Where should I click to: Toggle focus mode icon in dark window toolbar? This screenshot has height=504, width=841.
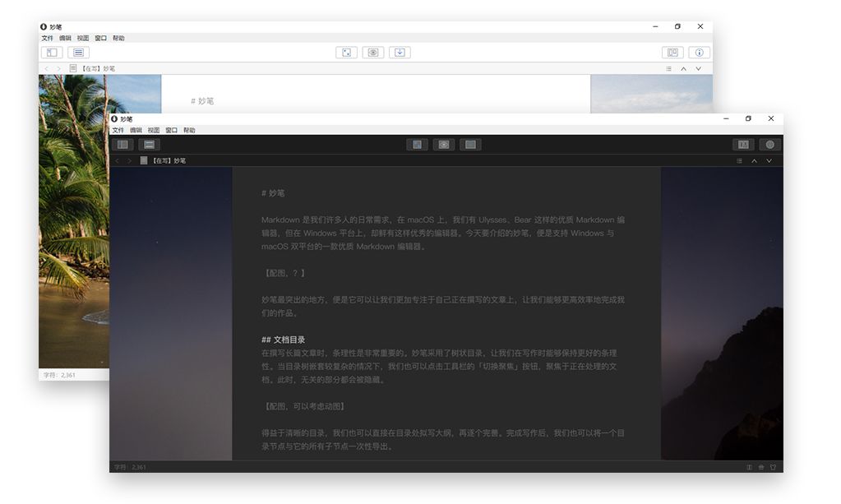coord(417,145)
